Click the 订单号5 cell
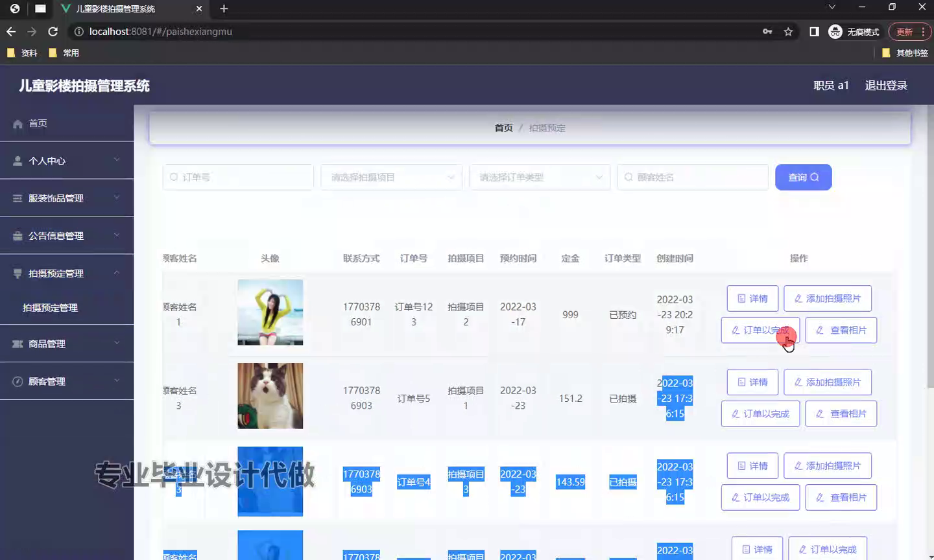934x560 pixels. click(x=414, y=399)
